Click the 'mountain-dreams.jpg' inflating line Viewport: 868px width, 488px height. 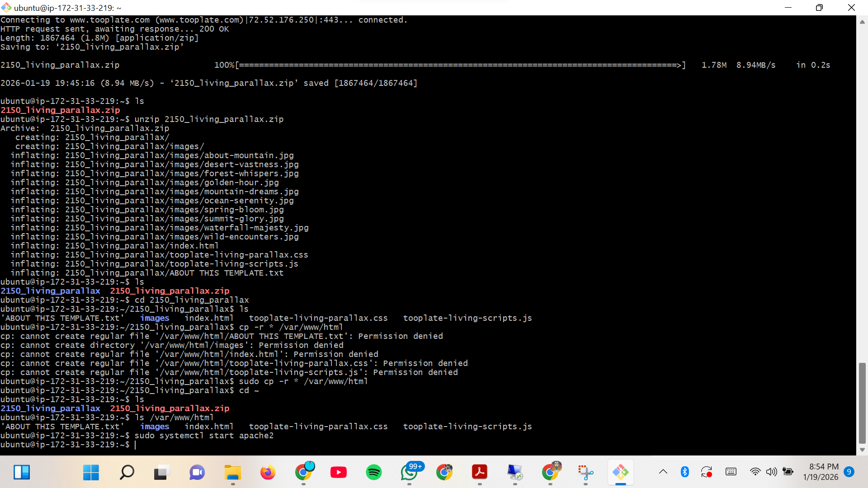pos(155,192)
